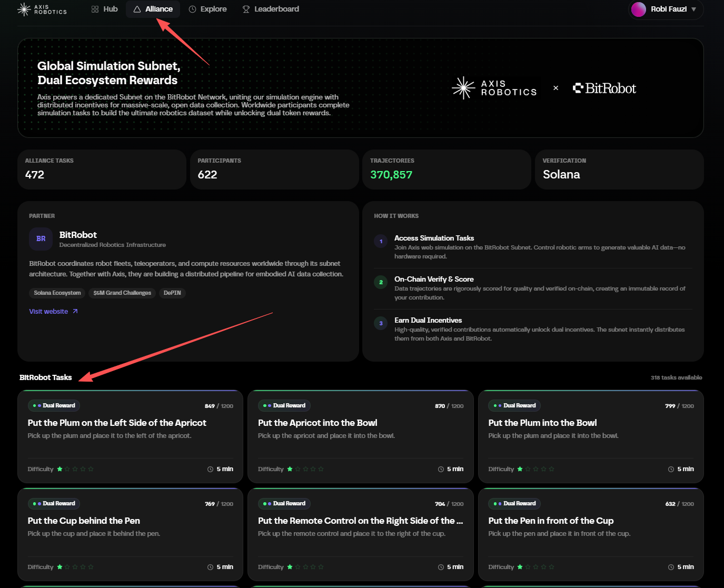Click the On-Chain Verify & Score heading
Viewport: 724px width, 588px height.
[x=434, y=279]
